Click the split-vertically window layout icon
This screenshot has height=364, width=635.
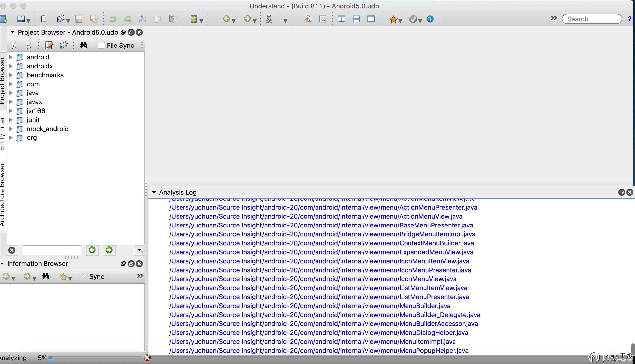341,19
